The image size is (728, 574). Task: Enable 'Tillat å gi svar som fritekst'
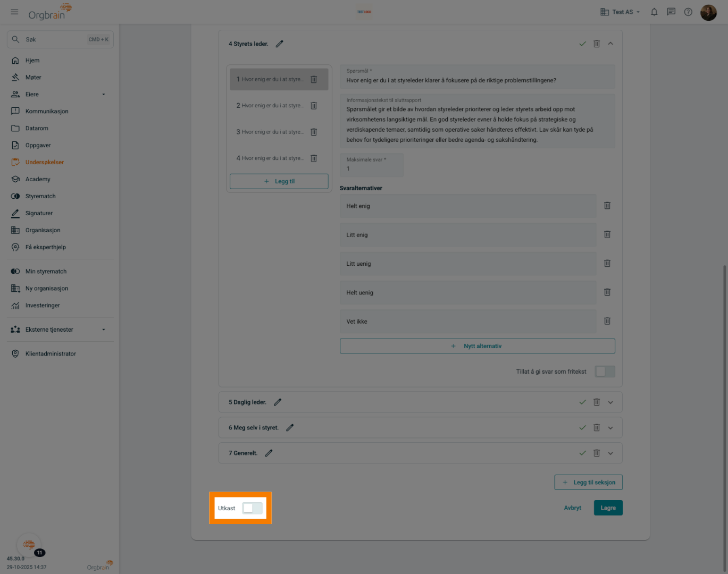605,372
